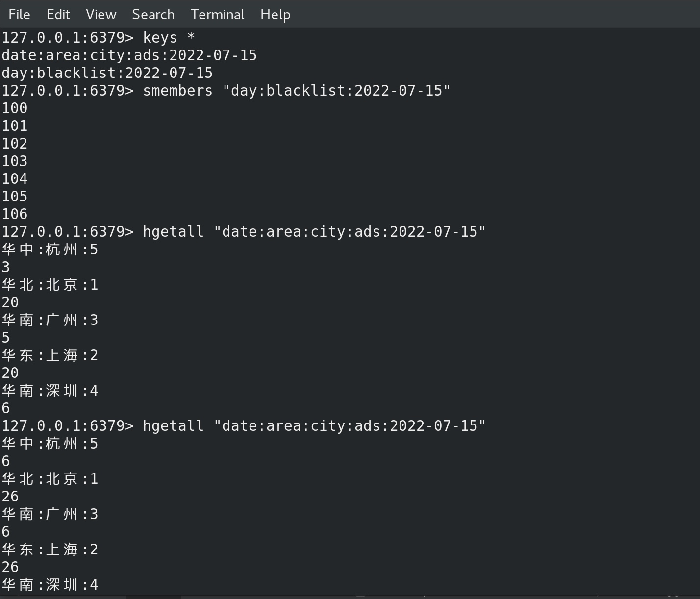
Task: Click blacklist member 103
Action: click(15, 161)
